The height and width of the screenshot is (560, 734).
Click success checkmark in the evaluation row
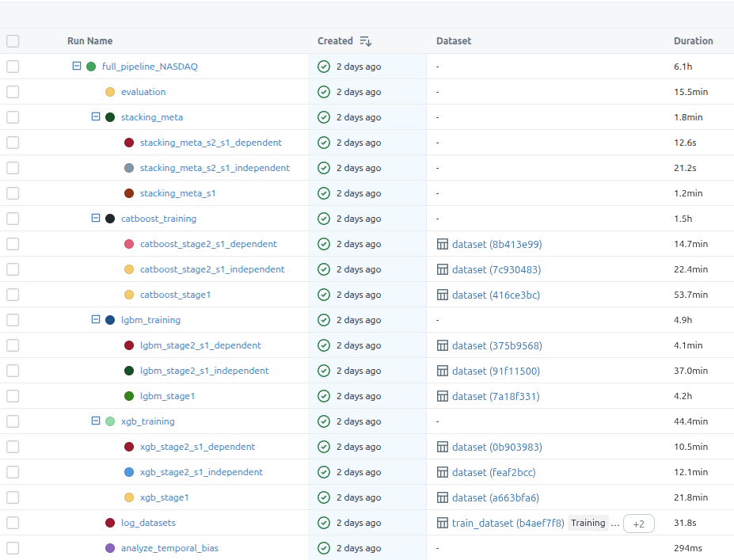324,92
